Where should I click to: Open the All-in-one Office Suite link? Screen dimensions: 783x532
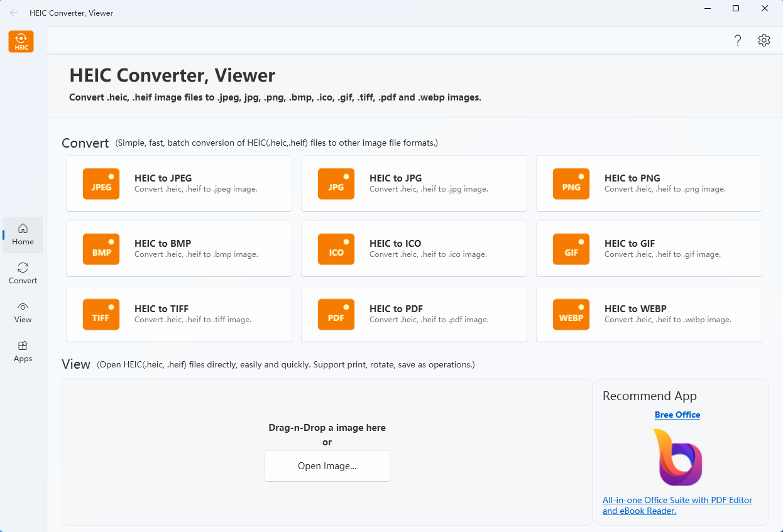pos(677,506)
